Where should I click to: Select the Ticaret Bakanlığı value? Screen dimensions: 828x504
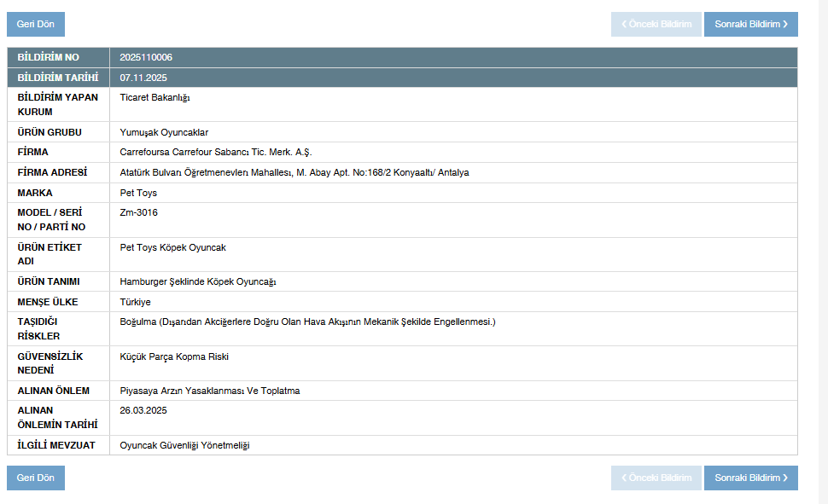click(x=155, y=97)
